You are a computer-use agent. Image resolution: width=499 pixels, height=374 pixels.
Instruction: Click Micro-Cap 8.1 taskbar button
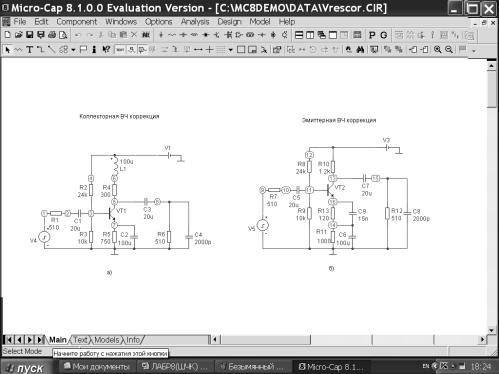pos(331,367)
